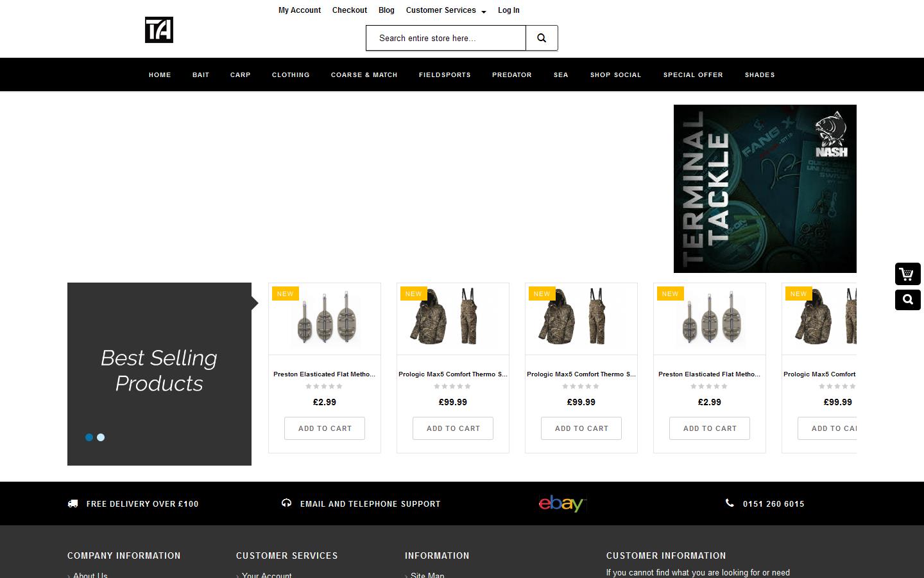Open the Fieldsports category
924x578 pixels.
tap(445, 74)
